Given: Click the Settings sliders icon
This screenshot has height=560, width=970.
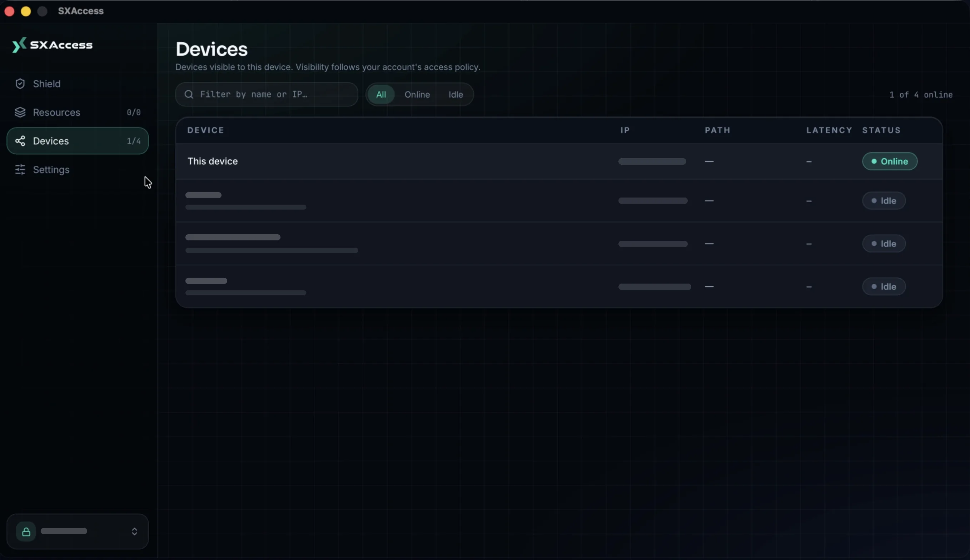Looking at the screenshot, I should tap(20, 170).
